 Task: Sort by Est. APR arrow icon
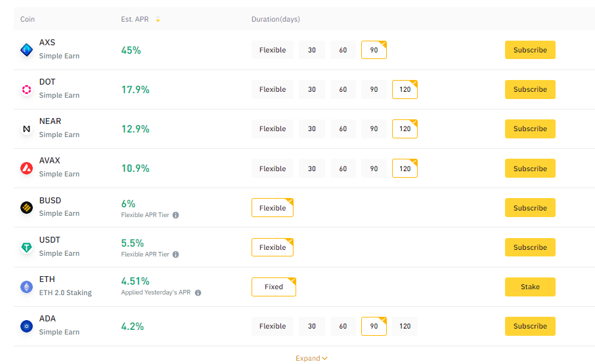coord(158,19)
